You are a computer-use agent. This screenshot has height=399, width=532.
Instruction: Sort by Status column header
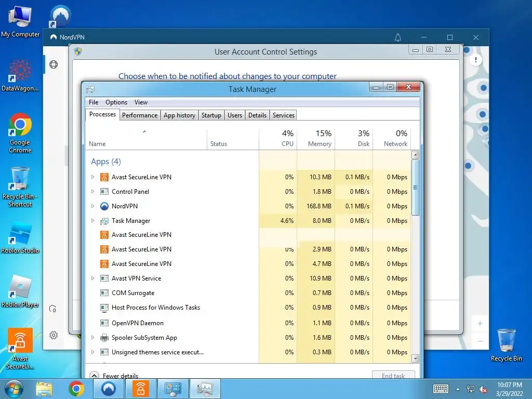tap(233, 139)
